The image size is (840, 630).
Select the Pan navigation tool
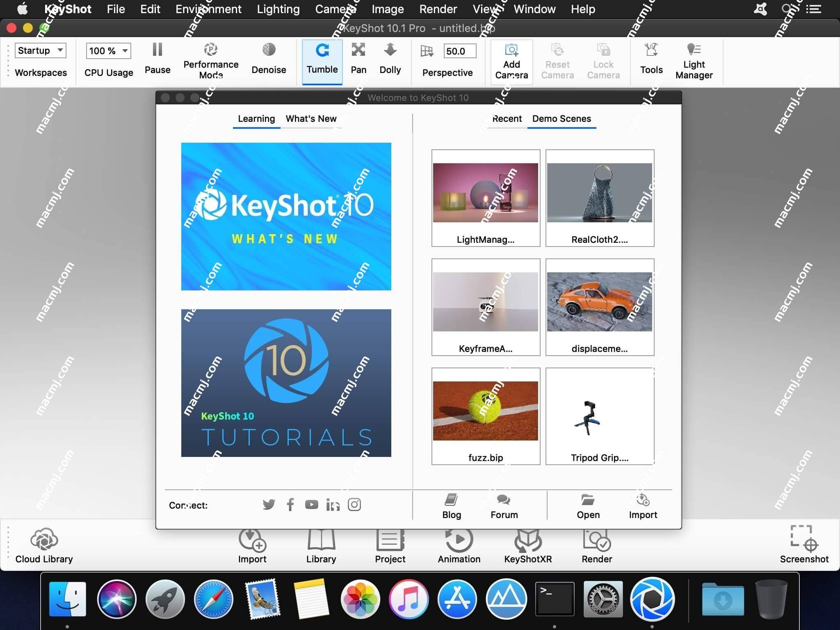point(358,59)
